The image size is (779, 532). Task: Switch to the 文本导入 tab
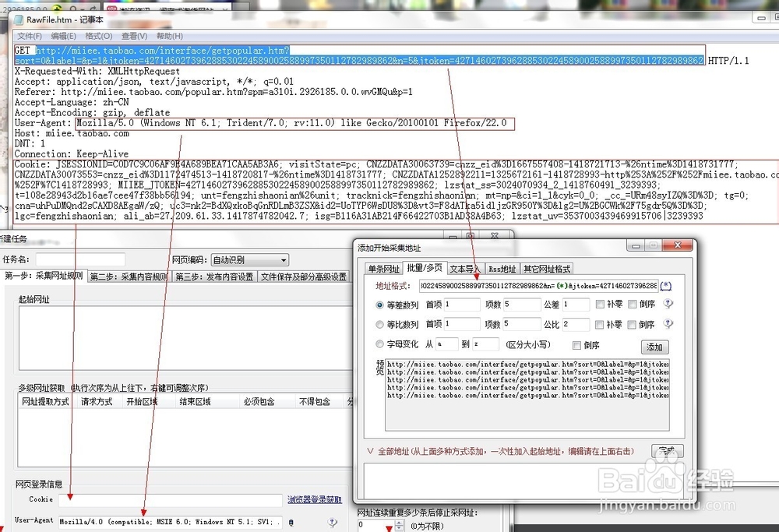[464, 269]
